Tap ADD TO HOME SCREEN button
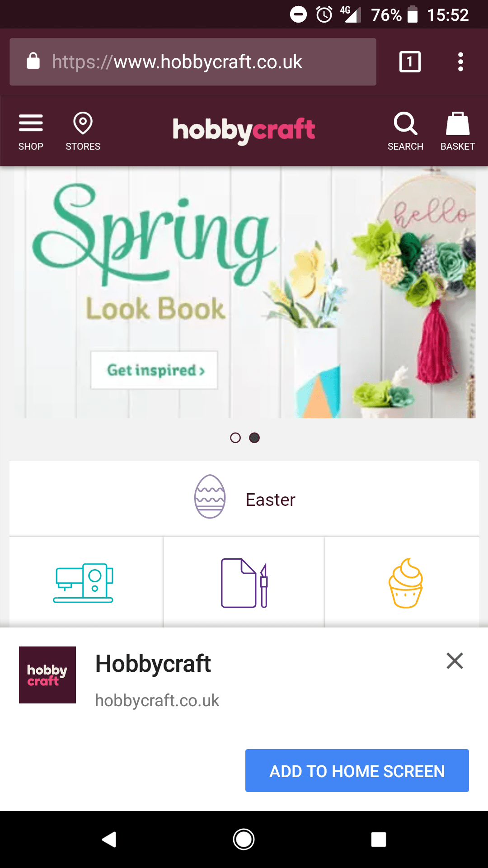488x868 pixels. tap(357, 770)
